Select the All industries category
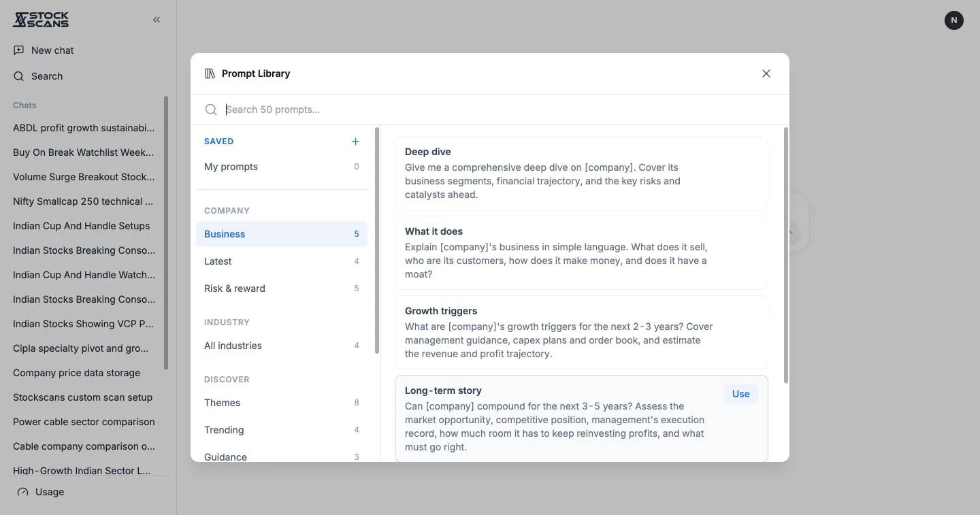 pos(282,346)
